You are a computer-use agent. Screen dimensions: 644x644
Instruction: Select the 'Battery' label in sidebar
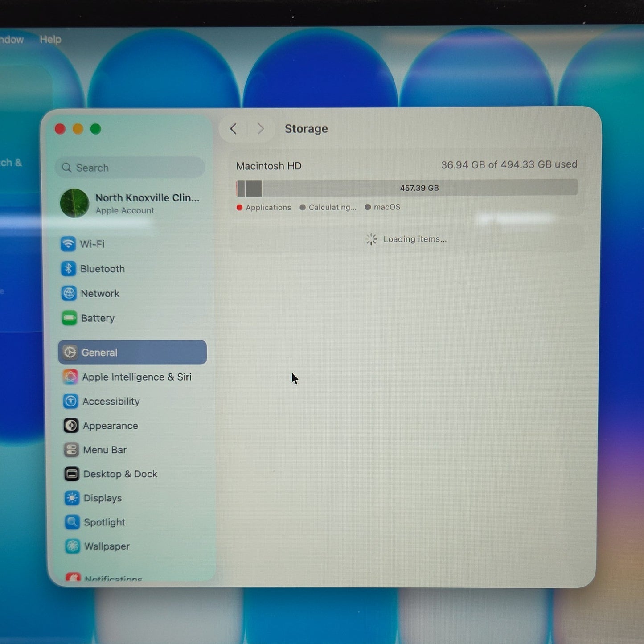point(98,318)
